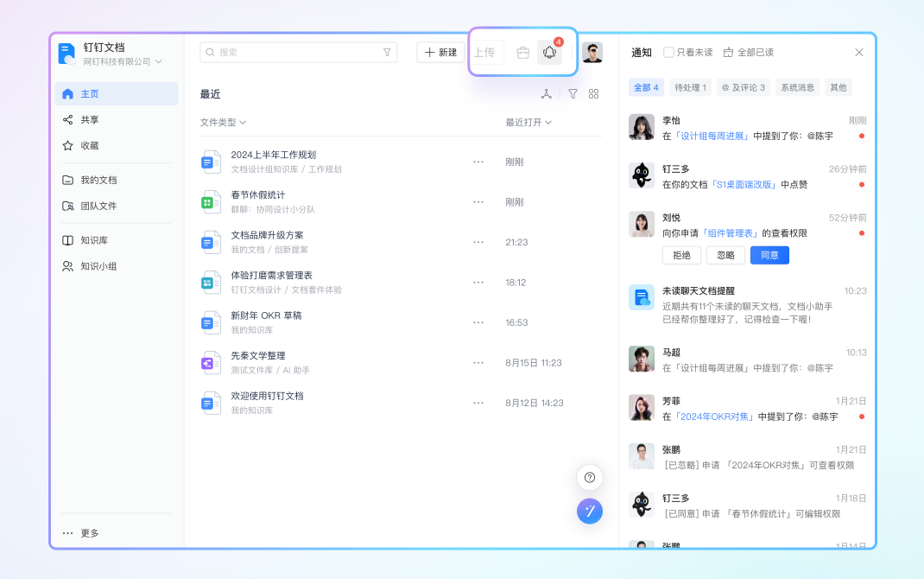The image size is (924, 579).
Task: Select the 待处理 1 tab
Action: coord(691,87)
